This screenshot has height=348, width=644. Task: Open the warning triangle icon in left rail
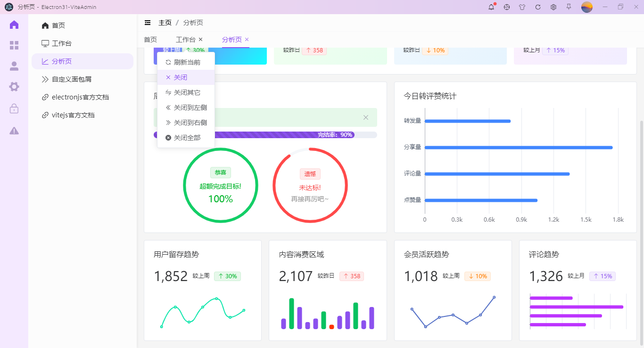point(14,131)
